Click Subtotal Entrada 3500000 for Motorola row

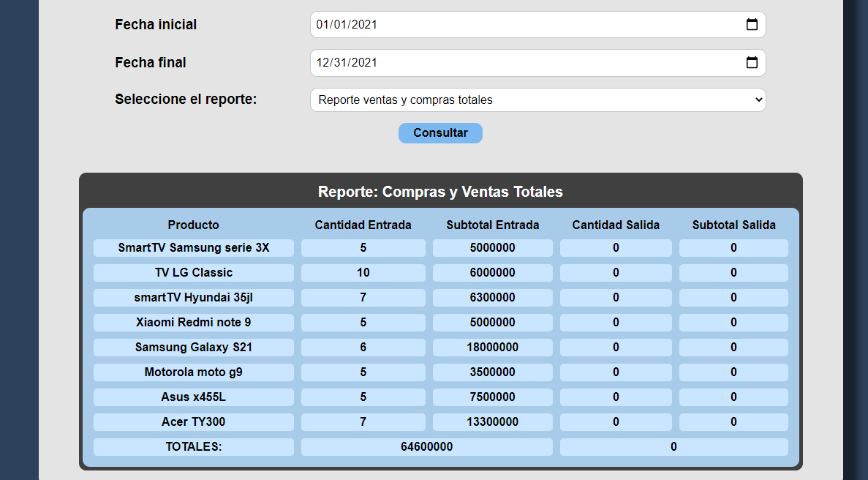[493, 372]
